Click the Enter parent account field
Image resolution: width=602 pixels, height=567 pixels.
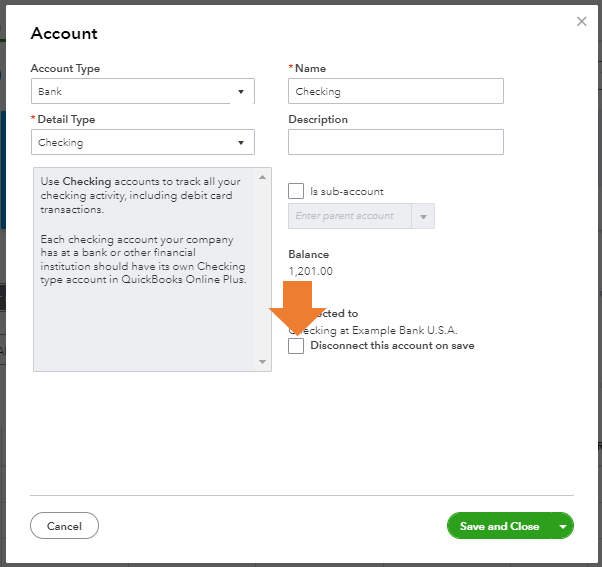(x=349, y=216)
